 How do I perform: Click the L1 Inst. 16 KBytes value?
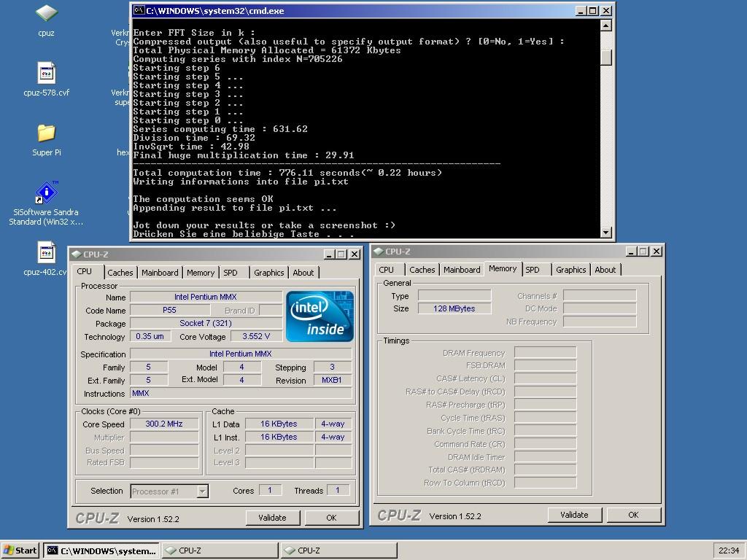pos(279,437)
